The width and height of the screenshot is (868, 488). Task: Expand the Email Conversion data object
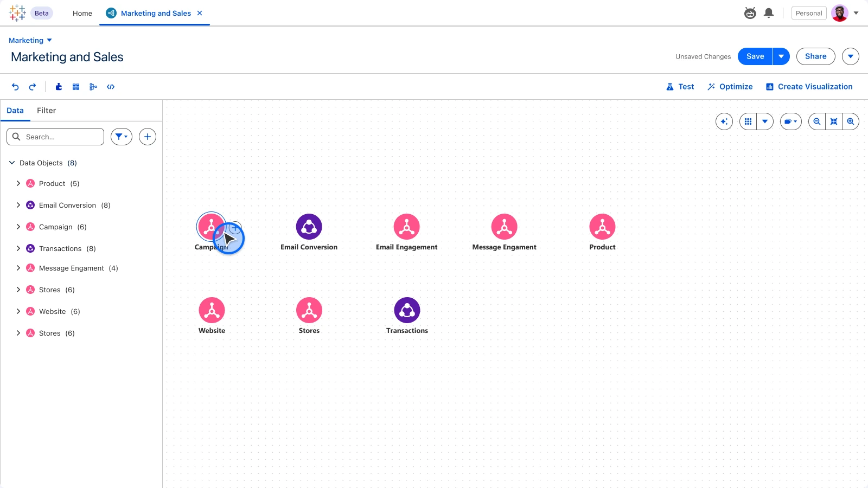[18, 205]
